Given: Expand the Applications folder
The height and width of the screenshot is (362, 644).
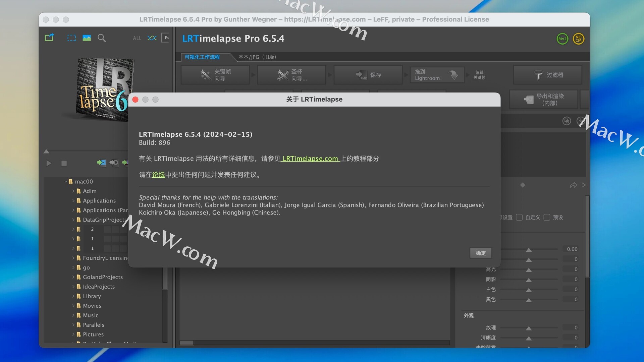Looking at the screenshot, I should [x=73, y=200].
